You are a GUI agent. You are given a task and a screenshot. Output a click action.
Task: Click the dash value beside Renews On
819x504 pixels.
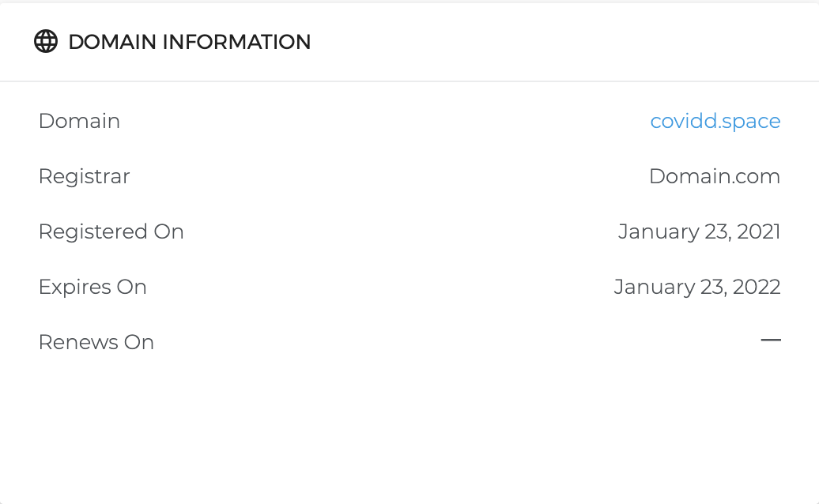(x=770, y=340)
